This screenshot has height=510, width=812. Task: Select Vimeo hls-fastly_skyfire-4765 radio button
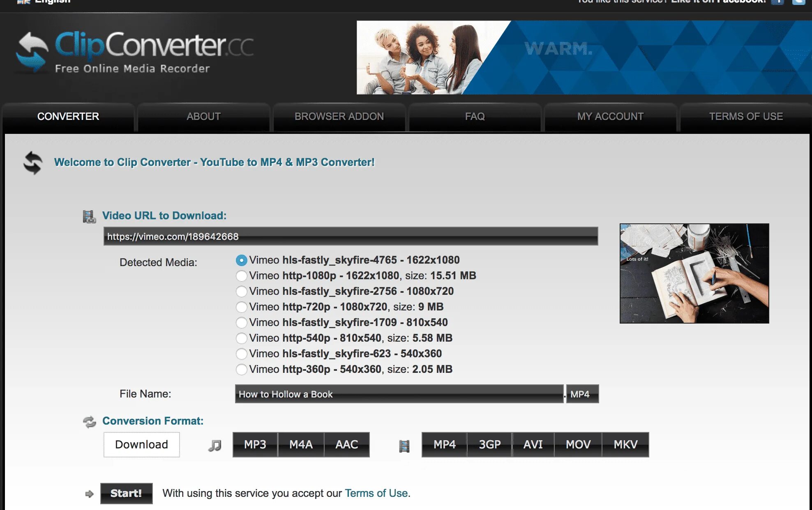[240, 260]
